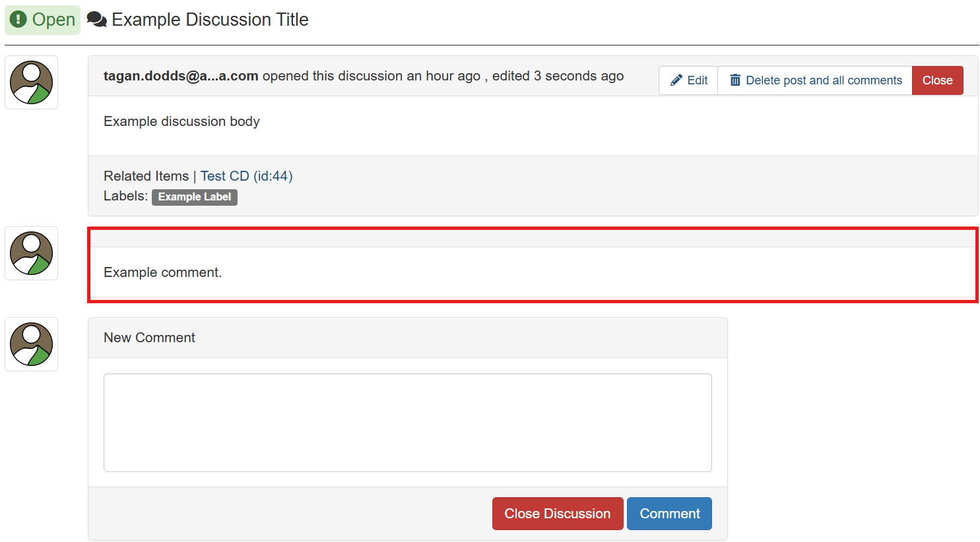Click the exclamation icon in the Open badge
This screenshot has width=980, height=542.
(x=18, y=20)
